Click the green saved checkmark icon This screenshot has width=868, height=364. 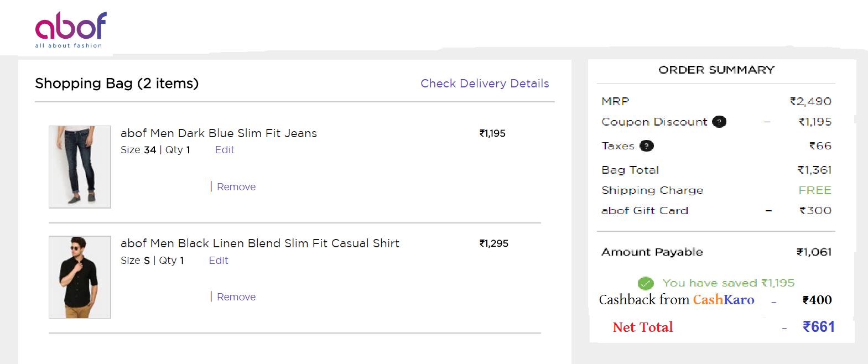pyautogui.click(x=646, y=283)
